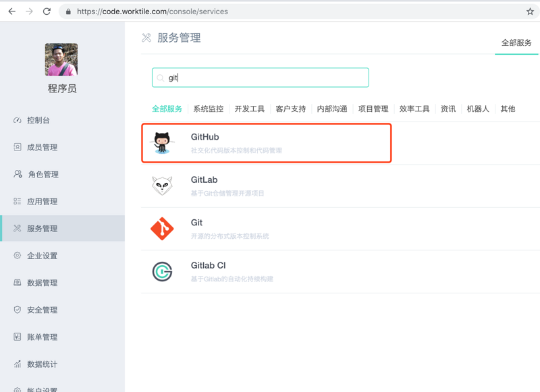
Task: Open 数据统计 in the sidebar
Action: [x=43, y=364]
